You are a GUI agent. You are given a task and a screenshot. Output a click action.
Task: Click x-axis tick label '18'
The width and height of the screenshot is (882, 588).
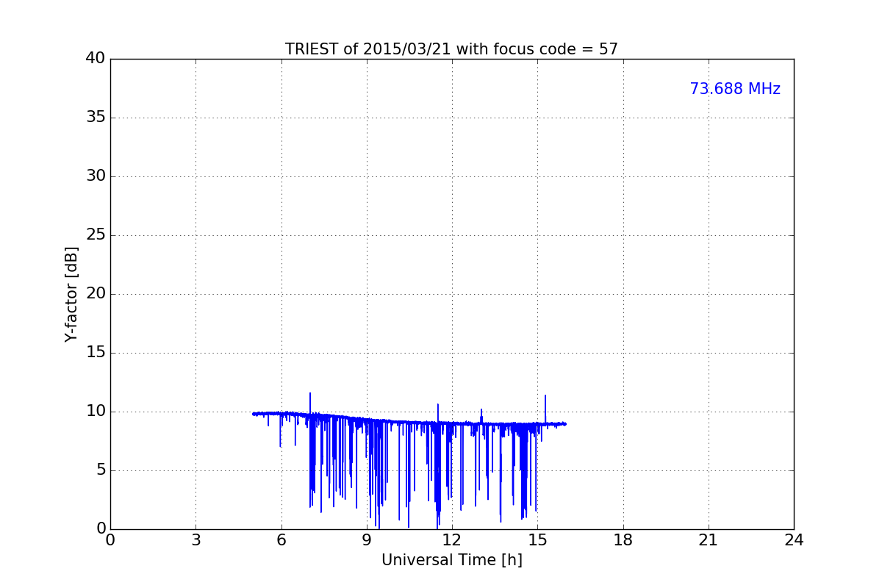pyautogui.click(x=623, y=540)
